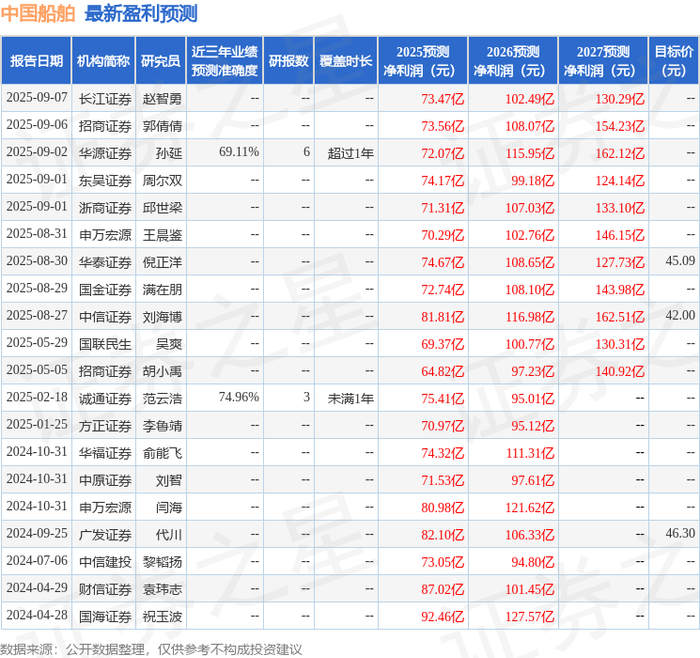Select institution 中原证券
This screenshot has height=658, width=700.
coord(105,480)
